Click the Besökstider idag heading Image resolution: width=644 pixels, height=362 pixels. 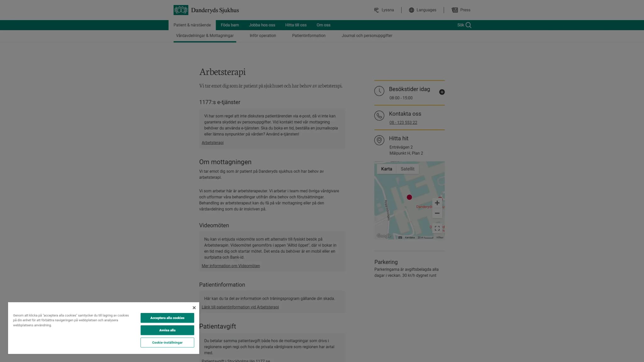tap(409, 89)
